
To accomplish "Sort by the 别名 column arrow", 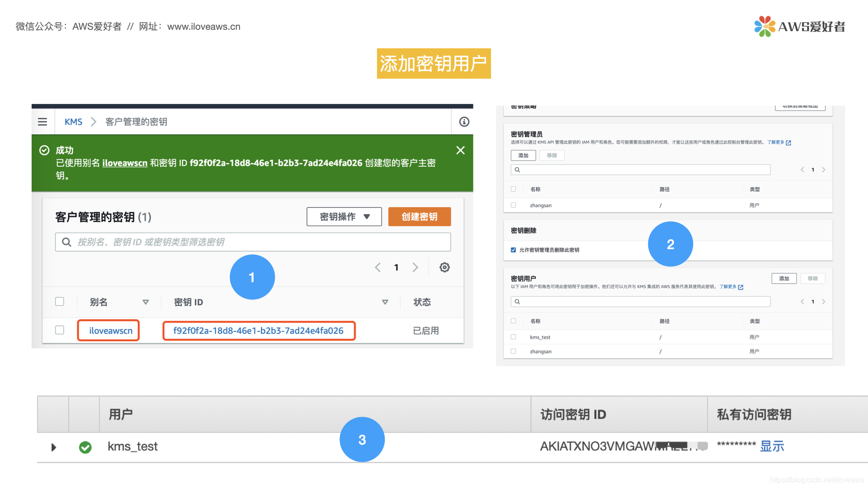I will point(146,302).
